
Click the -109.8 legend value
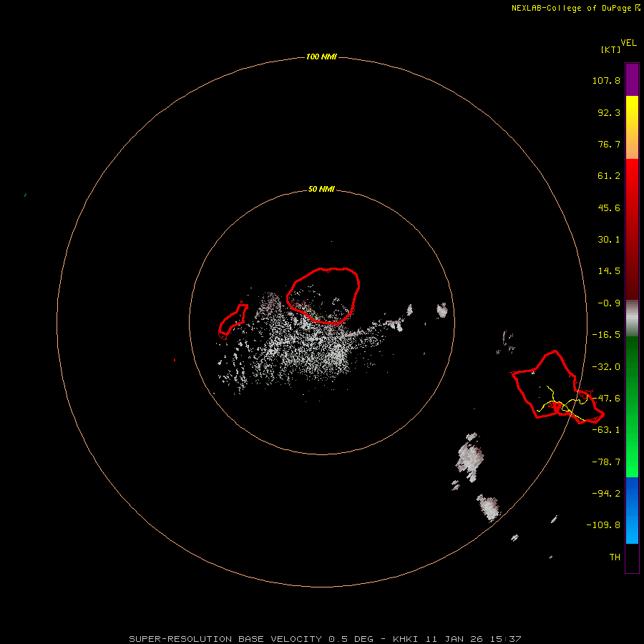pos(603,525)
